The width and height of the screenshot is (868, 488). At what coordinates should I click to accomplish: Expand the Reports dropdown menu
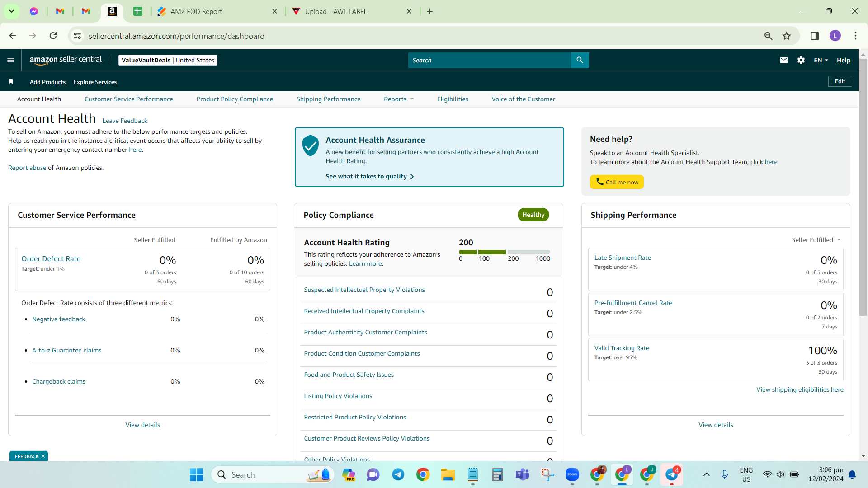click(x=399, y=99)
